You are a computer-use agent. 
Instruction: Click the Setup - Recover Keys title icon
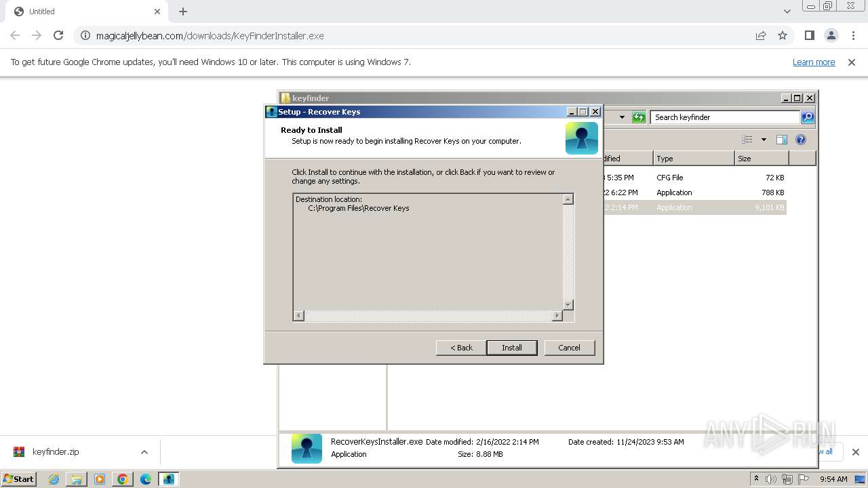pos(271,112)
